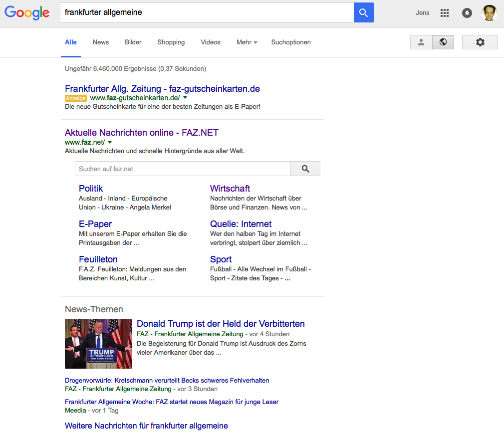Open the notifications bell
Image resolution: width=504 pixels, height=437 pixels.
tap(467, 13)
